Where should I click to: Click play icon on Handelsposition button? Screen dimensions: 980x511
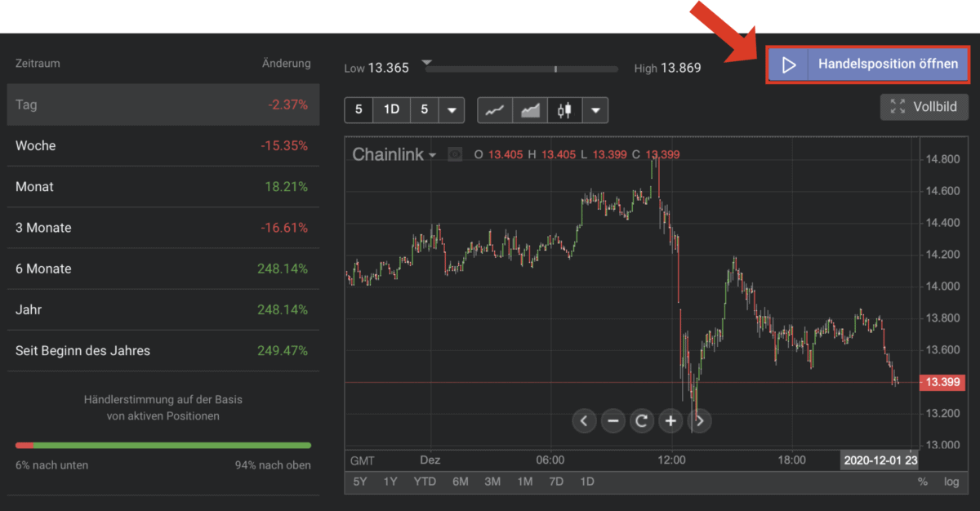point(788,65)
